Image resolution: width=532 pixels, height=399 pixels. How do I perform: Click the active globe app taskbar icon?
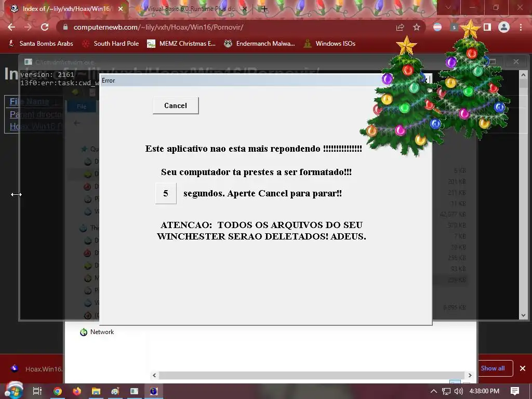point(154,391)
